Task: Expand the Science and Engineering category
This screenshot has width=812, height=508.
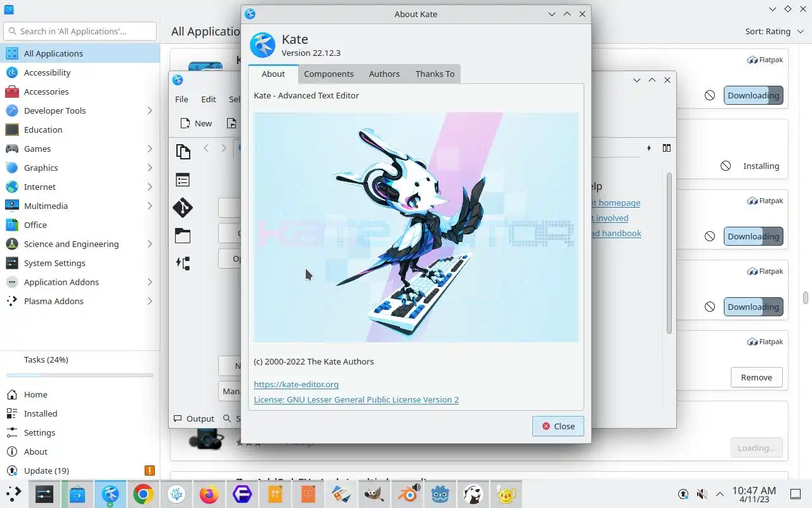Action: tap(150, 244)
